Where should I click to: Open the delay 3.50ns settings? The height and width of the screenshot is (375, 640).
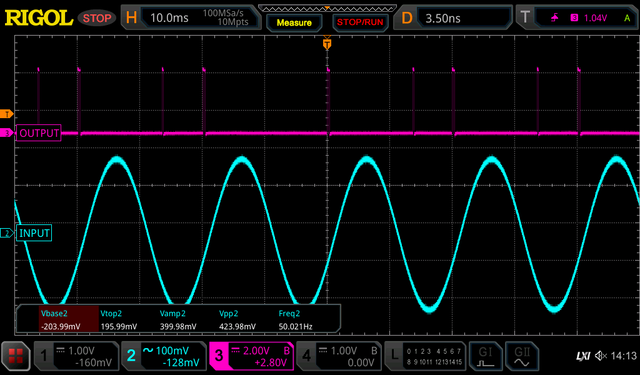453,18
